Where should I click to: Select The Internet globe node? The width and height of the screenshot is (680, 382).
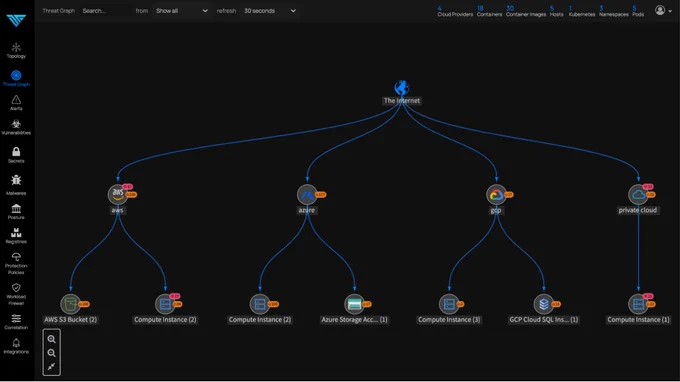click(x=402, y=88)
